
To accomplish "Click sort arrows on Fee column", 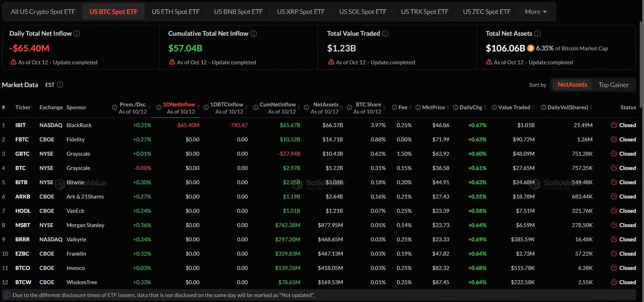I will [x=410, y=107].
